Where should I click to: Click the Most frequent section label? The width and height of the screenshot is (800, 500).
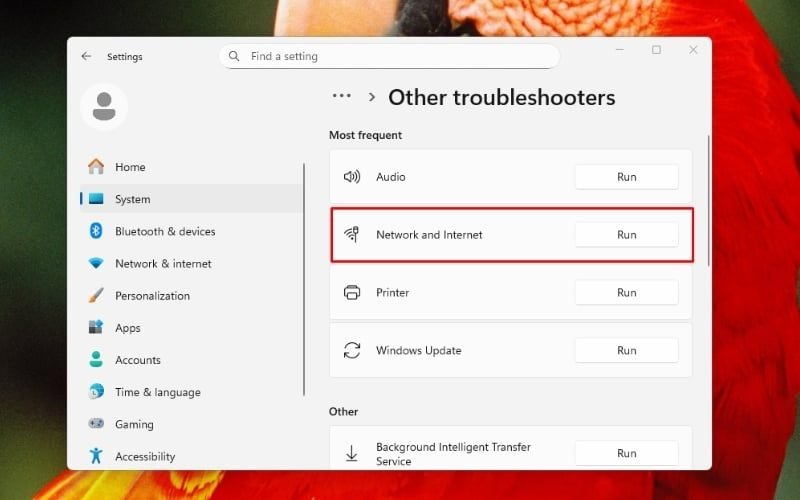point(365,135)
